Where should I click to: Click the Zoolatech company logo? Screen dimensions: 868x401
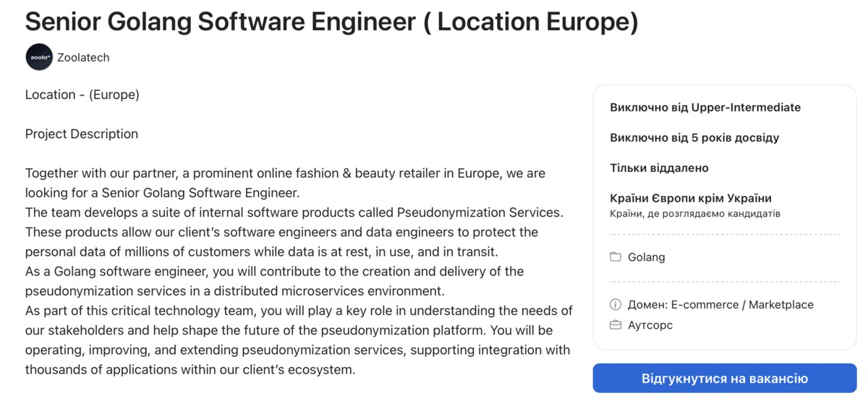(x=39, y=57)
